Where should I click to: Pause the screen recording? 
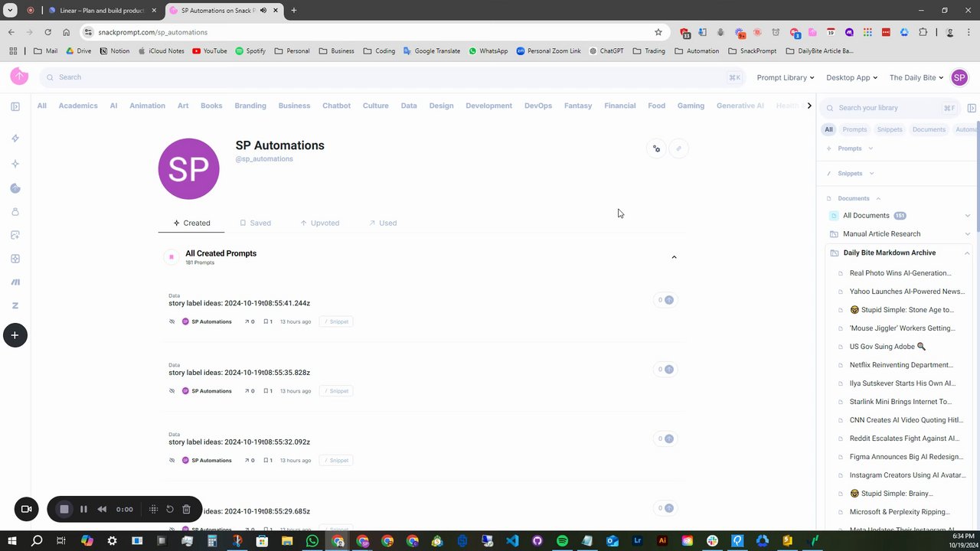[83, 509]
